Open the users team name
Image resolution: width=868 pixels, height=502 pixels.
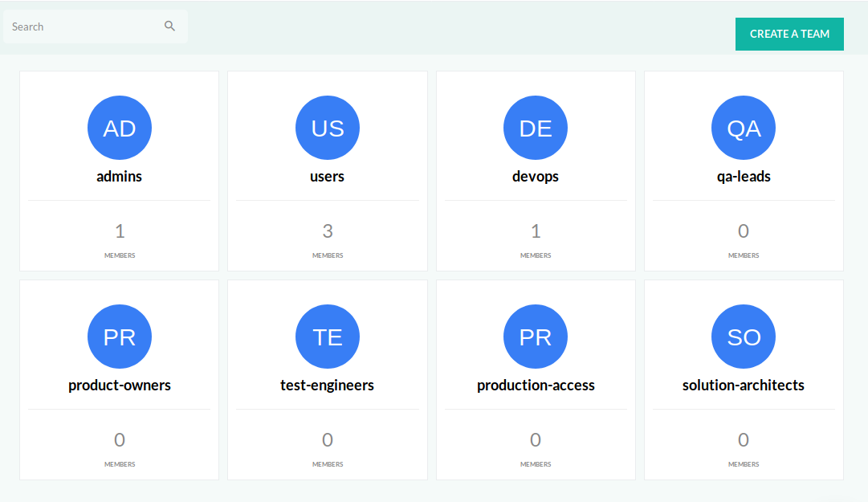pyautogui.click(x=328, y=177)
